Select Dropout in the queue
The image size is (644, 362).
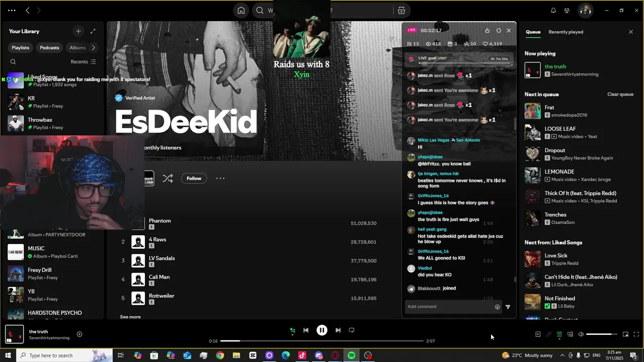click(x=579, y=154)
